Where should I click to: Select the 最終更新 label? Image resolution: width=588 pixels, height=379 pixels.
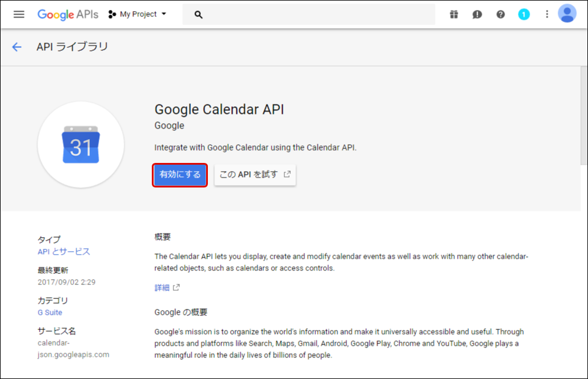[53, 270]
